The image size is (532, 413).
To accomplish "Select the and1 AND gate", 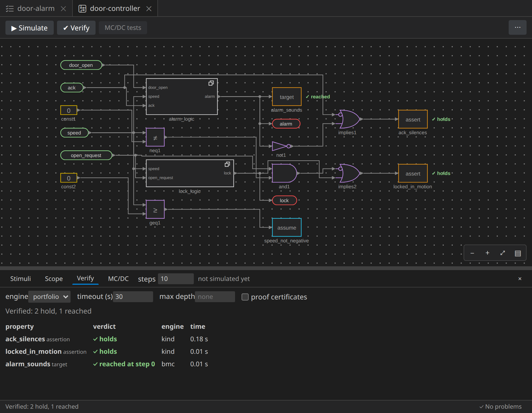I will (284, 173).
